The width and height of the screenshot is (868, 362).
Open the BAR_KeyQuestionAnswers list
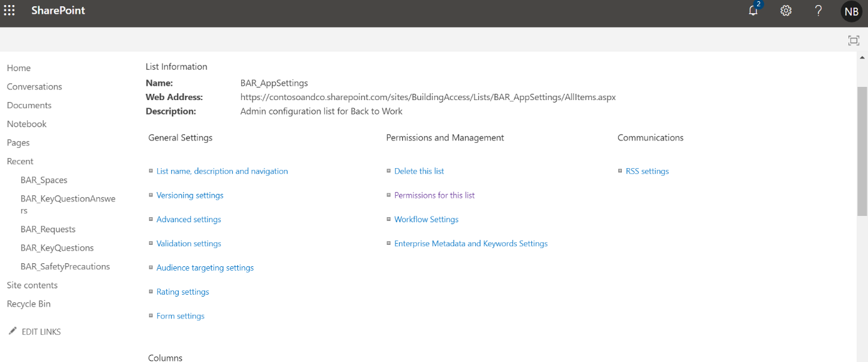pos(68,205)
